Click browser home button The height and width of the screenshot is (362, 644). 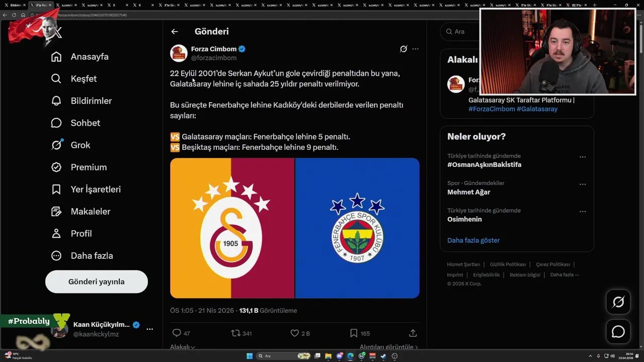coord(23,15)
